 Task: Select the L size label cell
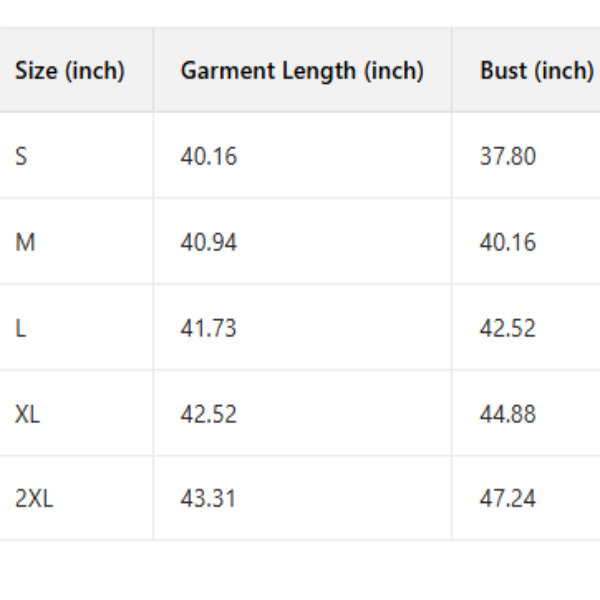21,328
